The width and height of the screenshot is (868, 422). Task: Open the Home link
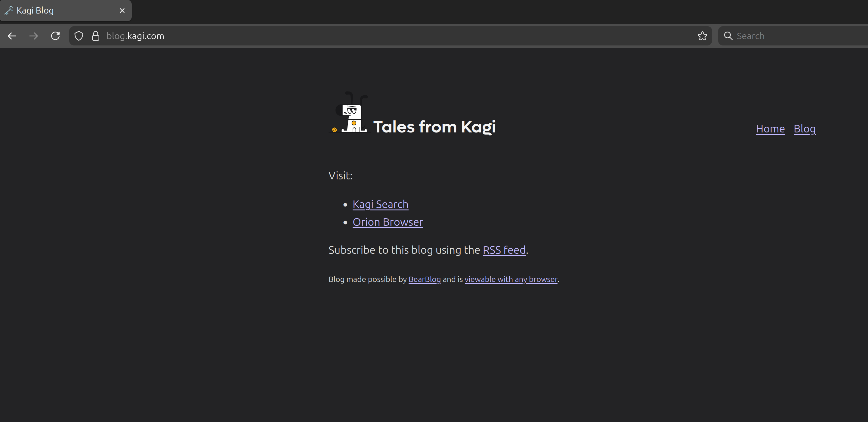coord(770,129)
